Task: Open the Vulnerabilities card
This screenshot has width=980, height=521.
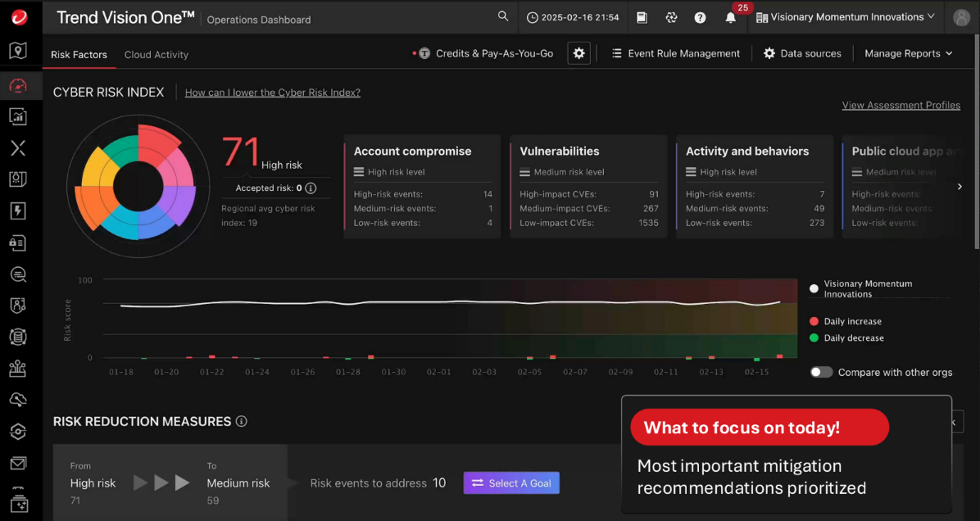Action: tap(588, 187)
